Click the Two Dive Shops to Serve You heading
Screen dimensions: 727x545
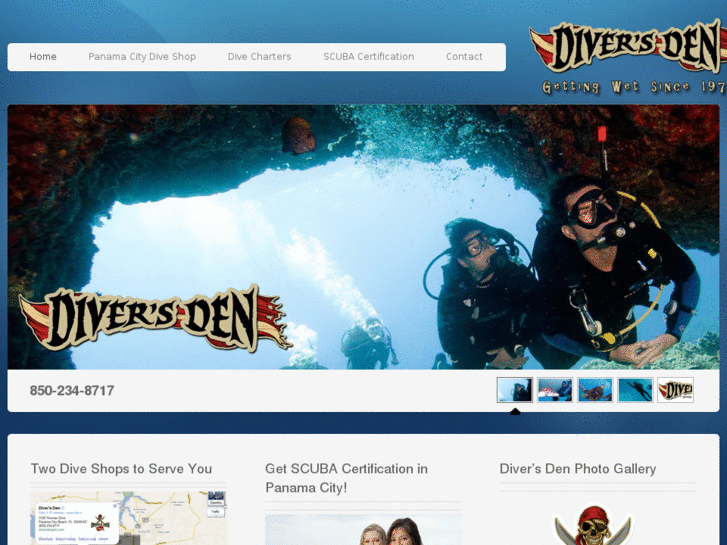click(121, 468)
